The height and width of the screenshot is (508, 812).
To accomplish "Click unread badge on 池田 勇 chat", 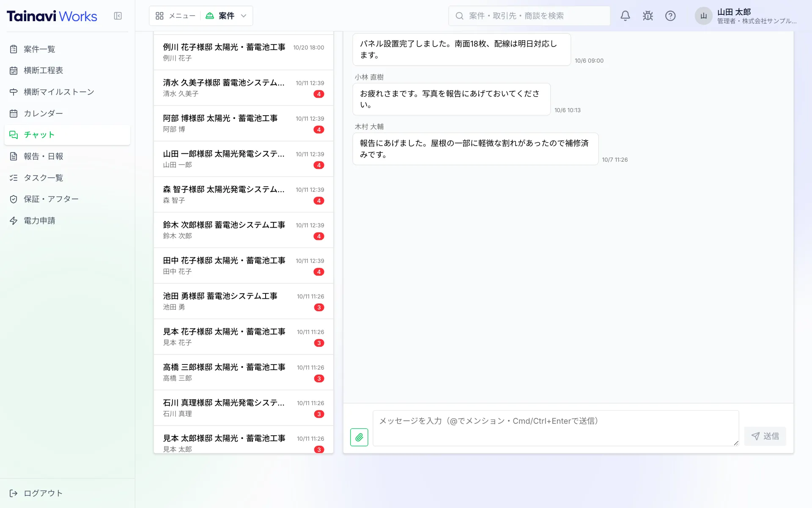I will (319, 307).
